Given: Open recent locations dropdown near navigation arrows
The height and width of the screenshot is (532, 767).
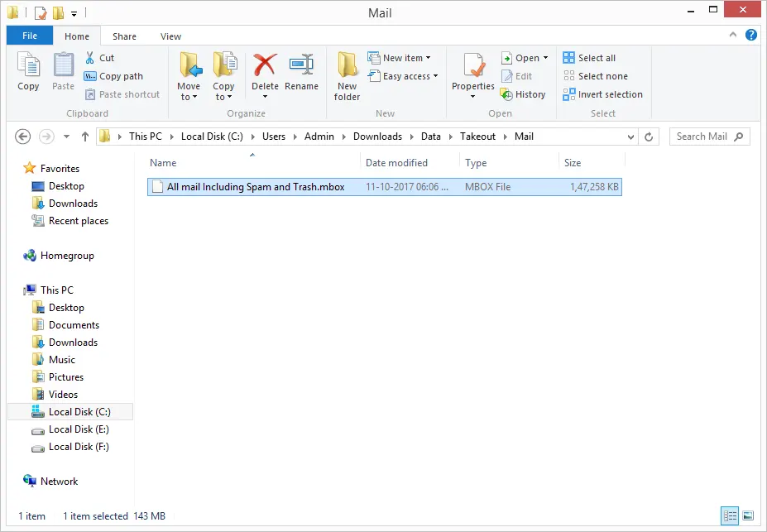Looking at the screenshot, I should point(66,137).
